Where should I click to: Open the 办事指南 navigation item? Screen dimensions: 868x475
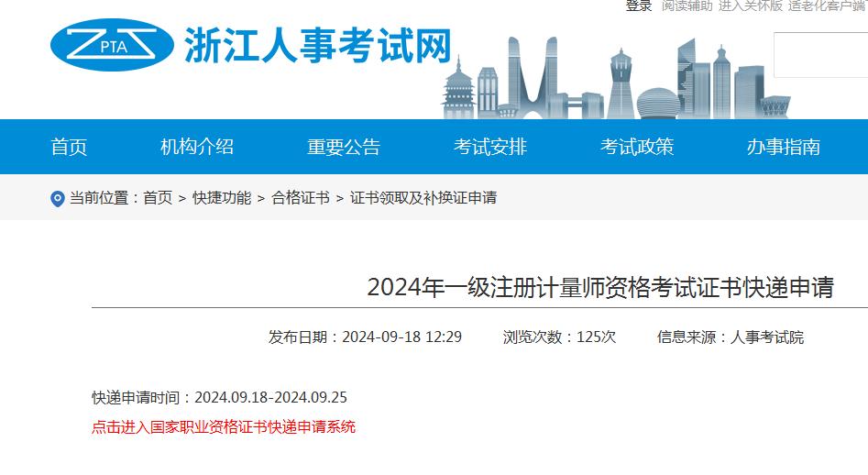click(x=784, y=147)
